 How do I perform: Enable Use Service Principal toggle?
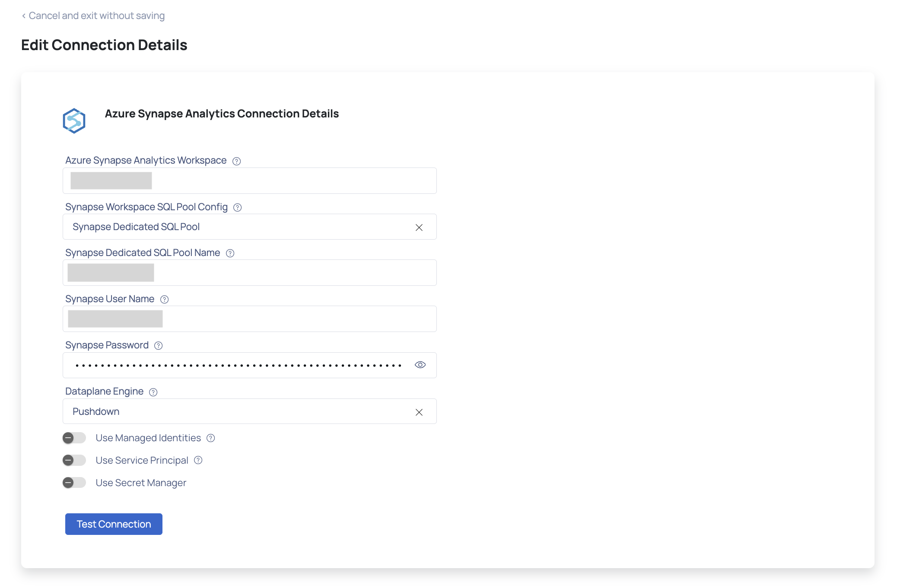[74, 460]
